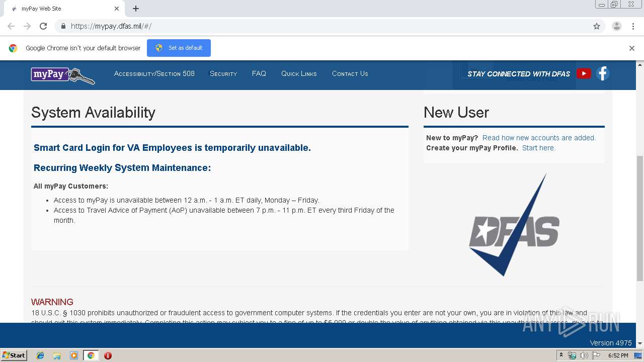This screenshot has width=644, height=362.
Task: Click the taskbar clock showing 6:52 PM
Action: (x=618, y=355)
